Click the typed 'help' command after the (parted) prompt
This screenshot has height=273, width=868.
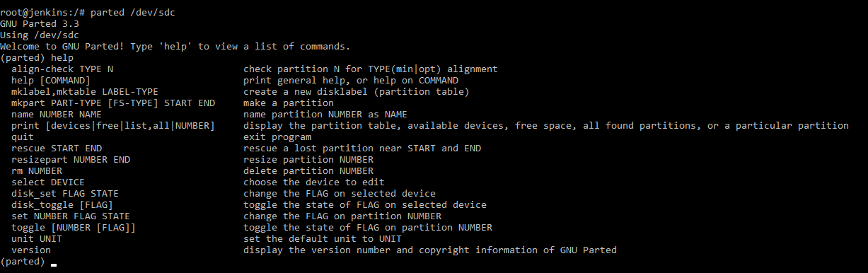62,58
